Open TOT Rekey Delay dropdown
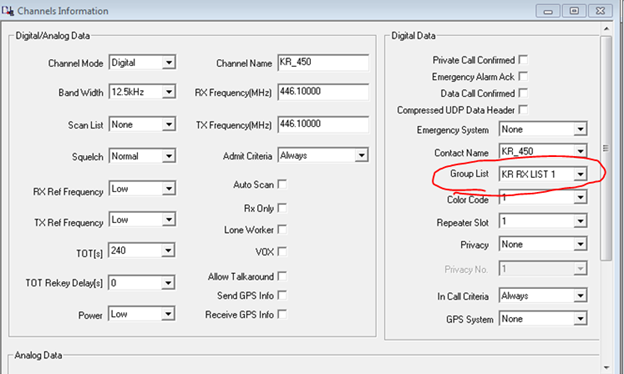Screen dimensions: 624x374 point(168,283)
